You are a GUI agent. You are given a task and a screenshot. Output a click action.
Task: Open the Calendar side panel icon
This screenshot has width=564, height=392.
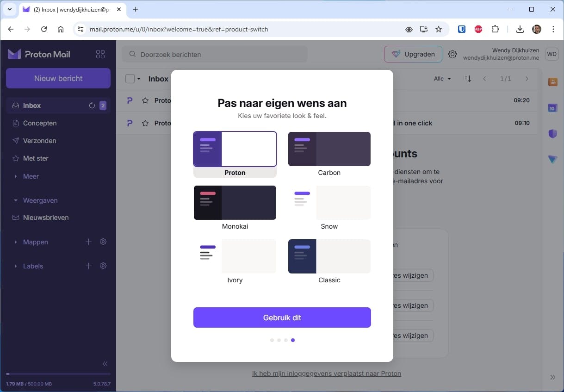click(552, 108)
